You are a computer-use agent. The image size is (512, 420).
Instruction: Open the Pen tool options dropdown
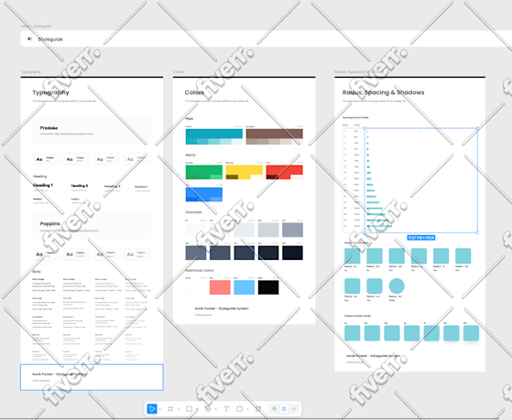click(216, 409)
